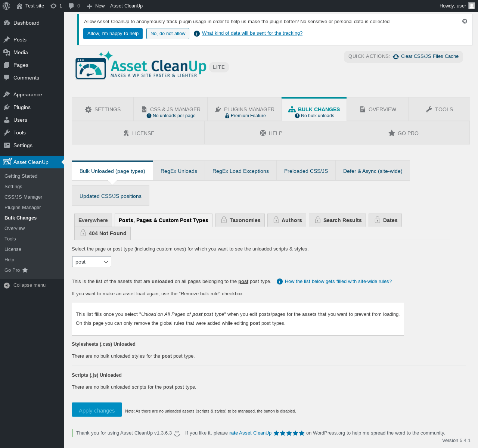Click the Overview document icon

pyautogui.click(x=363, y=109)
